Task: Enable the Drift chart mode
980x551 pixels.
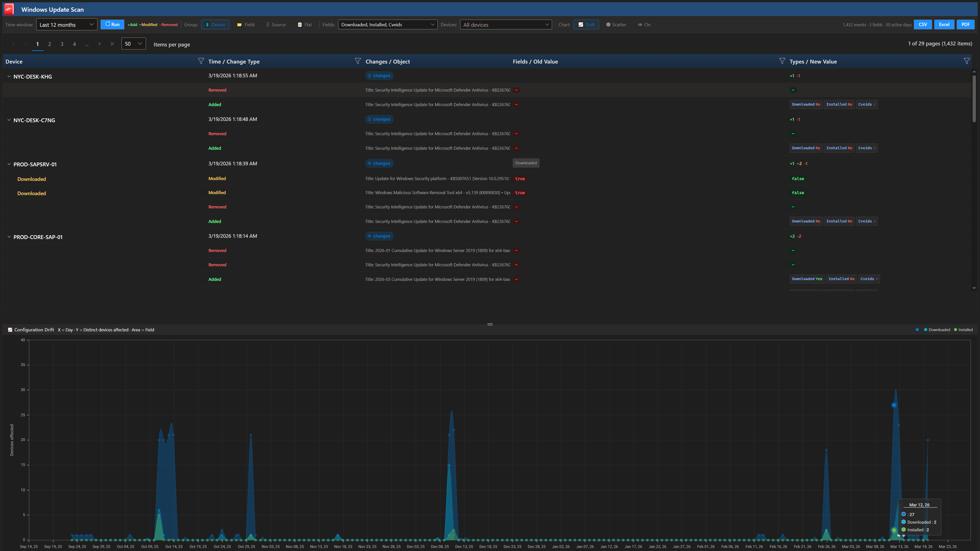Action: [586, 25]
